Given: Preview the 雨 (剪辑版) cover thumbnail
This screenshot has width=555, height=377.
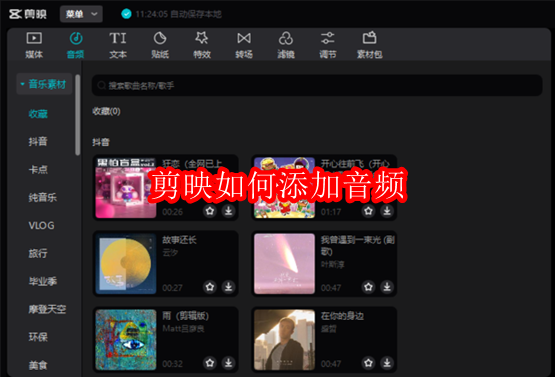Looking at the screenshot, I should 126,340.
